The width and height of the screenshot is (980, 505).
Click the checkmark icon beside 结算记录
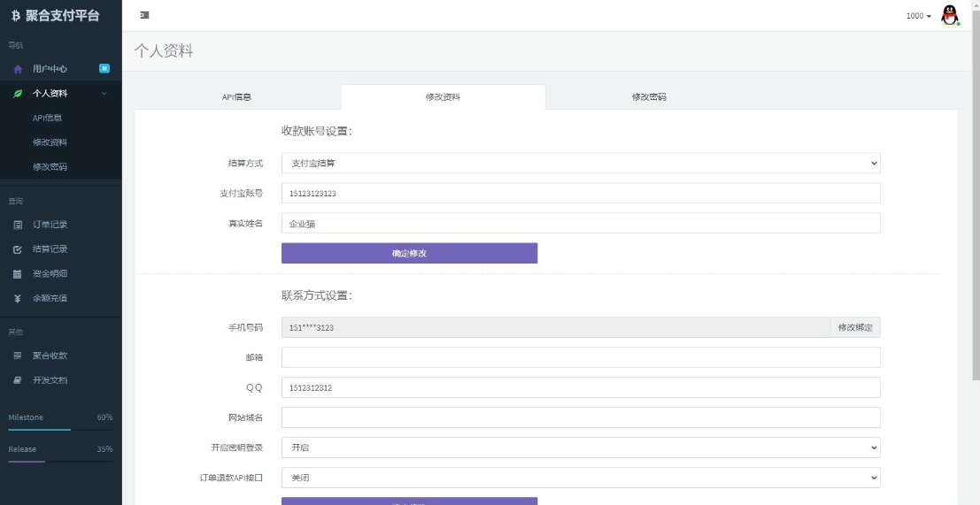(18, 249)
